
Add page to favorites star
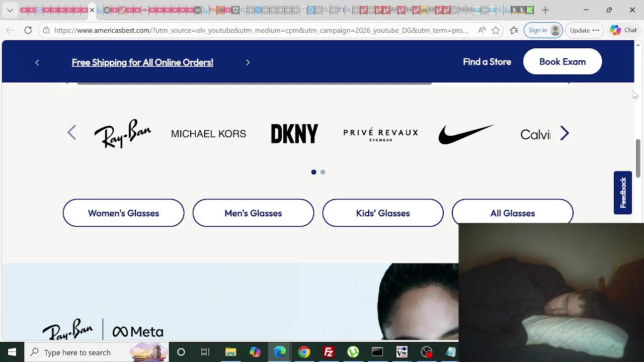coord(496,30)
